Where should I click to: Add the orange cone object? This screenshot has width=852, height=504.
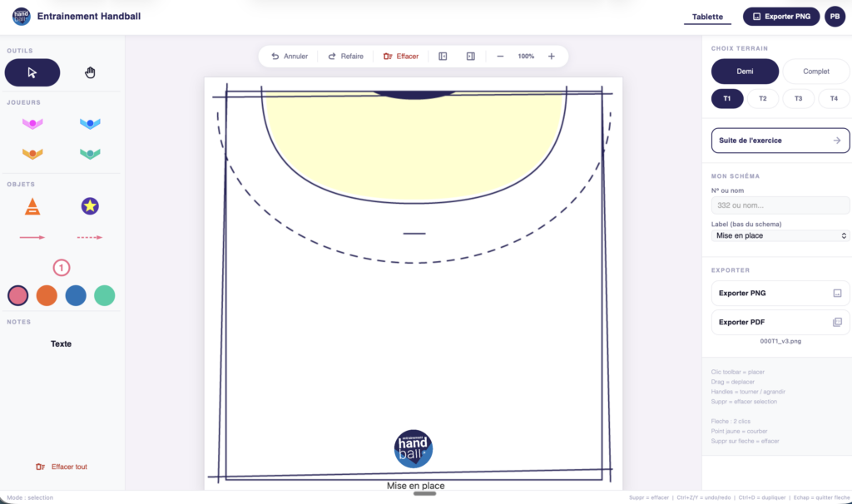coord(32,206)
